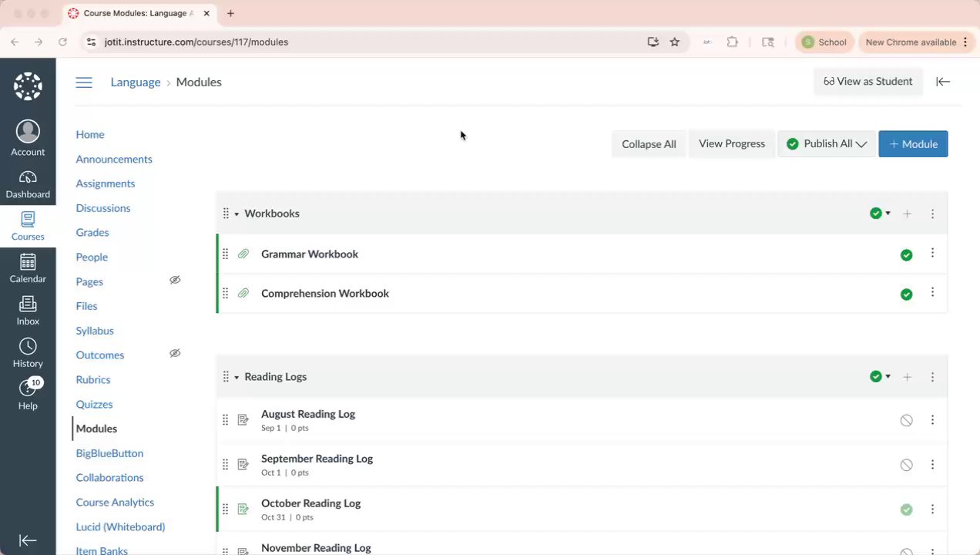Viewport: 980px width, 555px height.
Task: Open the Inbox icon
Action: pos(28,306)
